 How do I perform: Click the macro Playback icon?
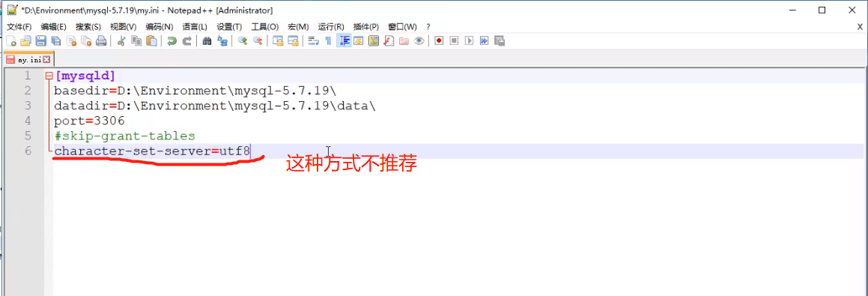tap(469, 40)
